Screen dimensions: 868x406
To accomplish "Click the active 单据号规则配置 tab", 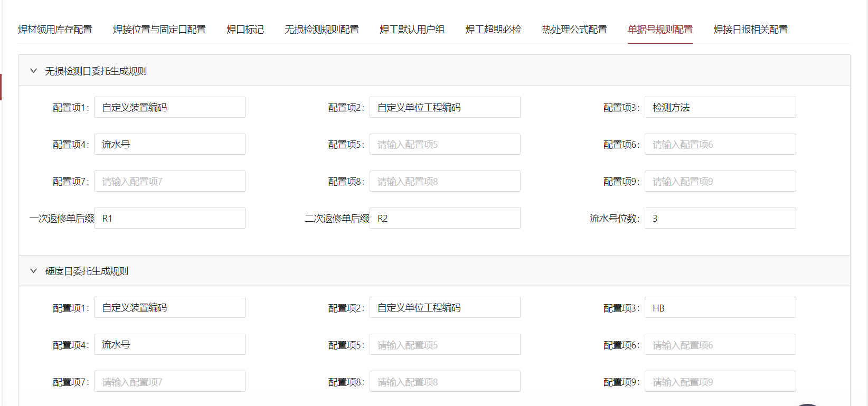I will [660, 30].
